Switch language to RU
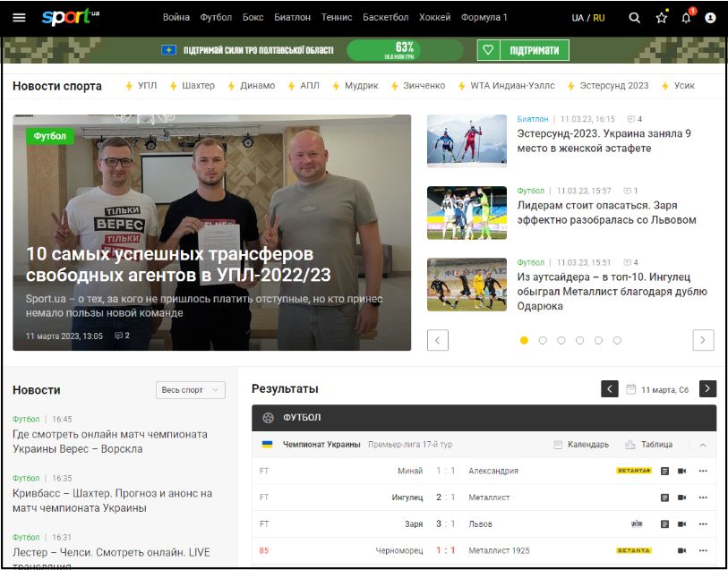This screenshot has width=728, height=570. click(x=599, y=18)
